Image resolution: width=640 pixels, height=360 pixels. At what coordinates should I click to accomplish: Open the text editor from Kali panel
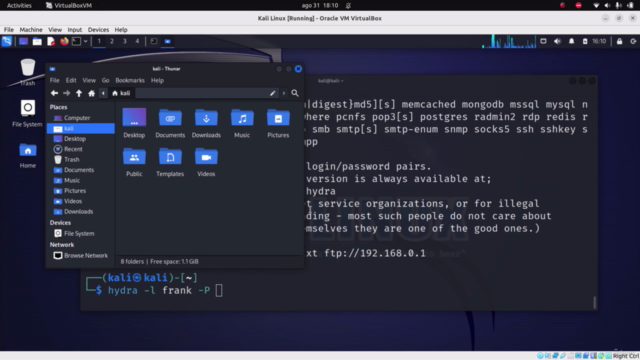point(51,41)
